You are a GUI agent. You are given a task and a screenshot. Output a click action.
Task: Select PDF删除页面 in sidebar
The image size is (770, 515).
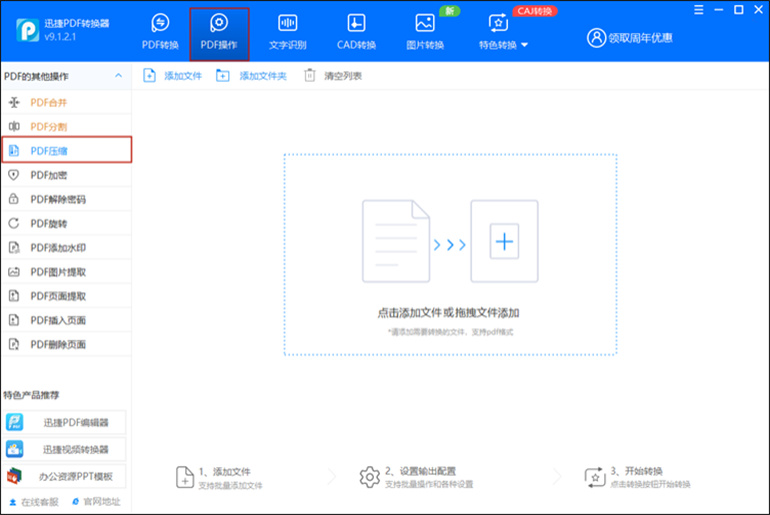(x=66, y=344)
